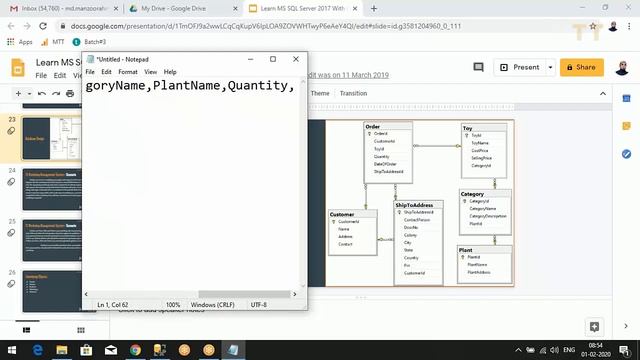Open the Edit menu in Notepad
640x360 pixels.
point(107,72)
